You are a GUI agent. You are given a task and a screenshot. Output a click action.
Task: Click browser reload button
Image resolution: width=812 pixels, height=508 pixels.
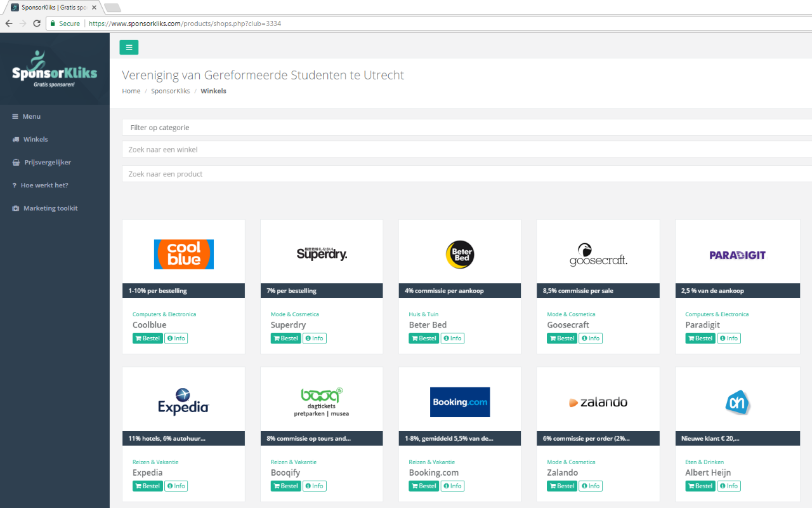pyautogui.click(x=37, y=23)
